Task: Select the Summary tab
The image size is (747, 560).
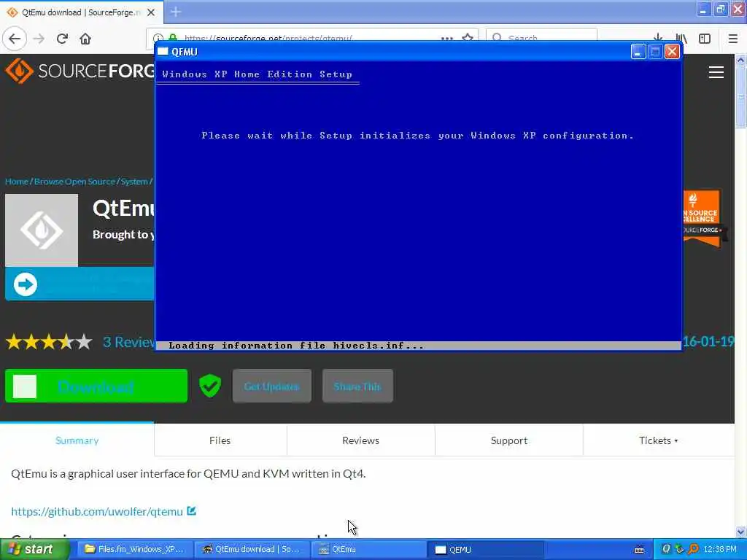Action: 77,440
